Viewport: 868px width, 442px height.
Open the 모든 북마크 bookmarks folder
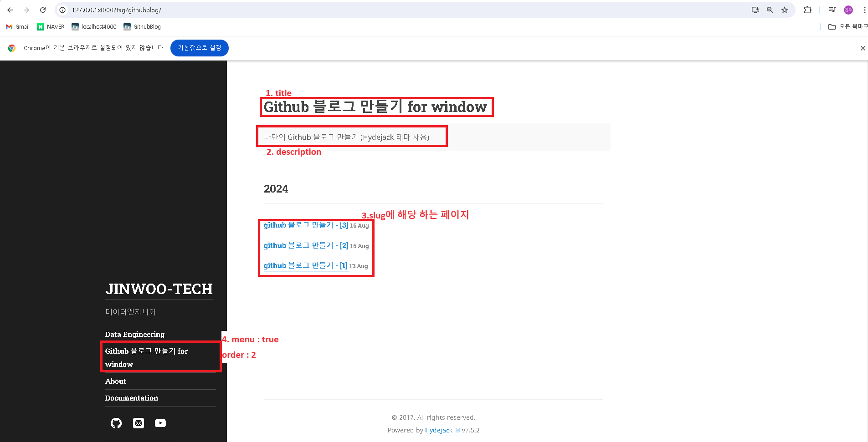click(848, 27)
